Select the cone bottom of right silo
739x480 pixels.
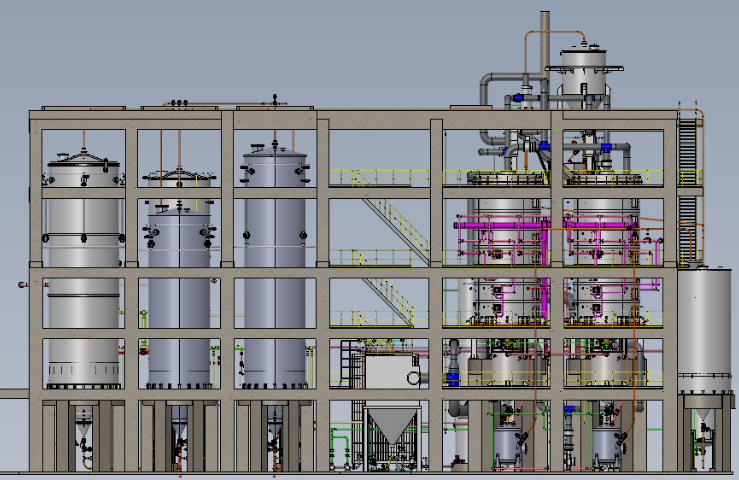tap(704, 410)
